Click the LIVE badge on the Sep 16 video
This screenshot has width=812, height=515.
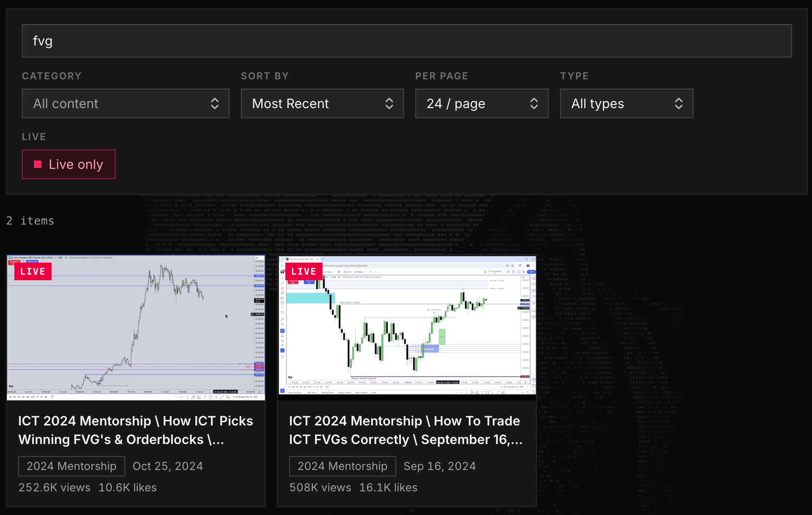pyautogui.click(x=304, y=271)
